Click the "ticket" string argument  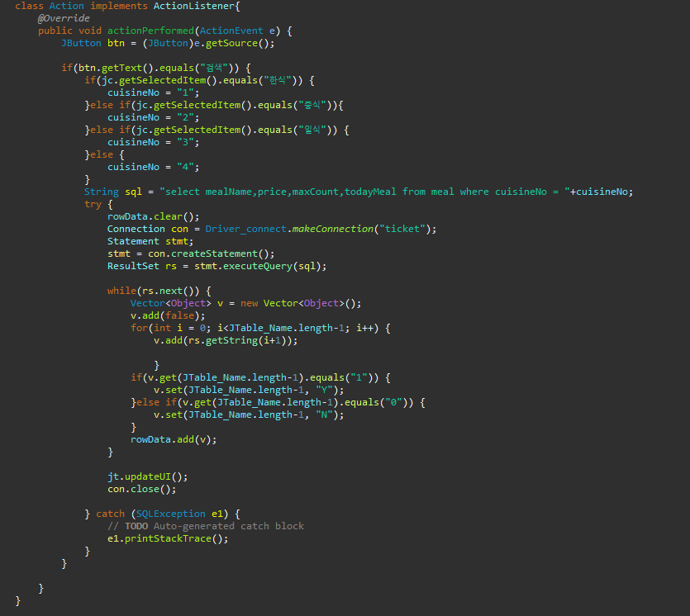click(402, 229)
